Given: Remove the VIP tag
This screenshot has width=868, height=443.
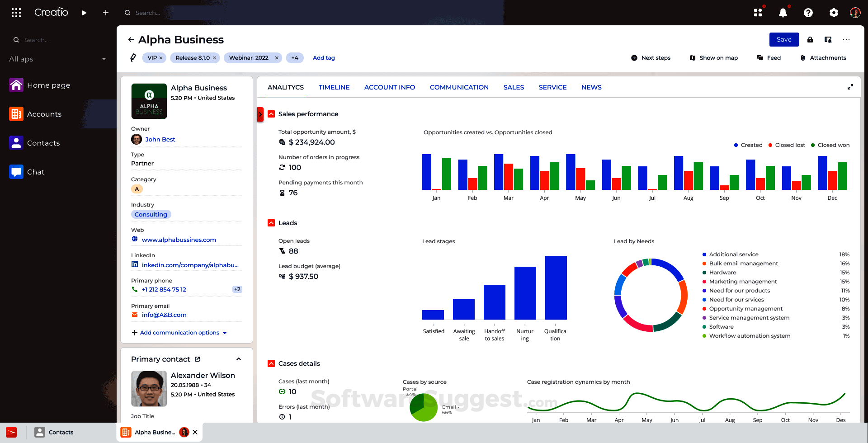Looking at the screenshot, I should tap(162, 58).
